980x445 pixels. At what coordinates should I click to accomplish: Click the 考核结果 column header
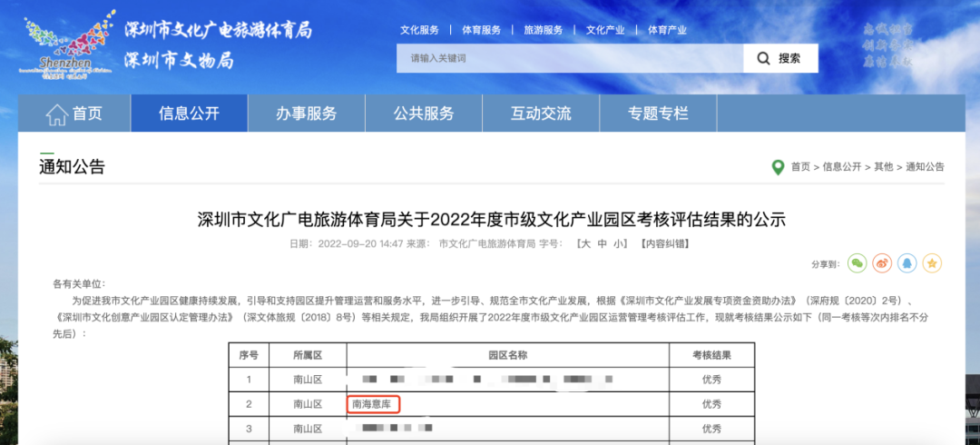(712, 355)
